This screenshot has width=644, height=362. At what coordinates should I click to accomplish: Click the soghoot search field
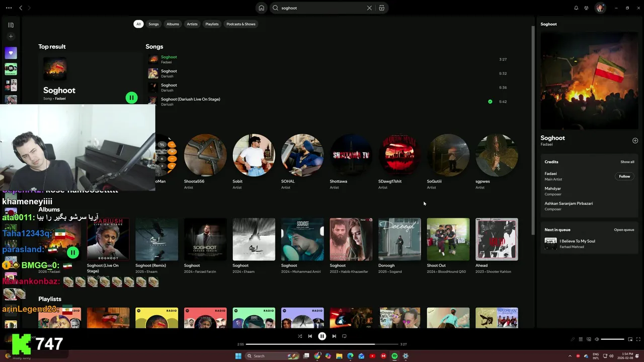(x=322, y=8)
